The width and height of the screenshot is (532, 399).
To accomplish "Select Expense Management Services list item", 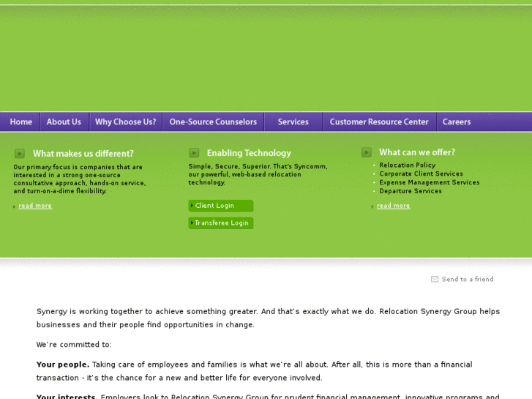I will 430,182.
